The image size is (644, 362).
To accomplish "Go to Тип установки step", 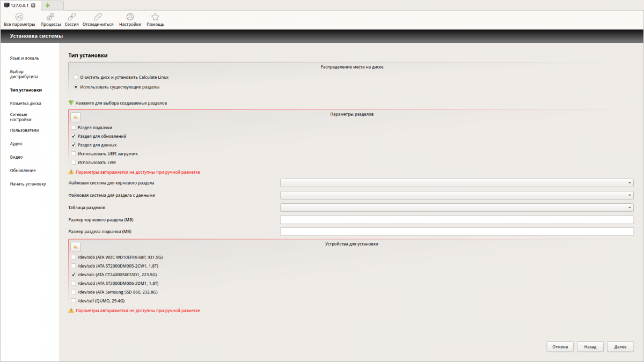I will coord(26,90).
